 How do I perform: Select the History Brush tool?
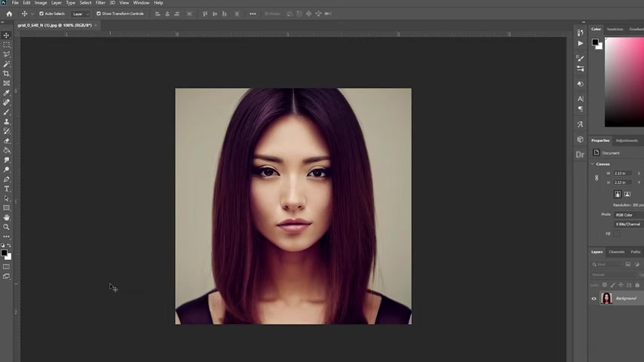(7, 131)
